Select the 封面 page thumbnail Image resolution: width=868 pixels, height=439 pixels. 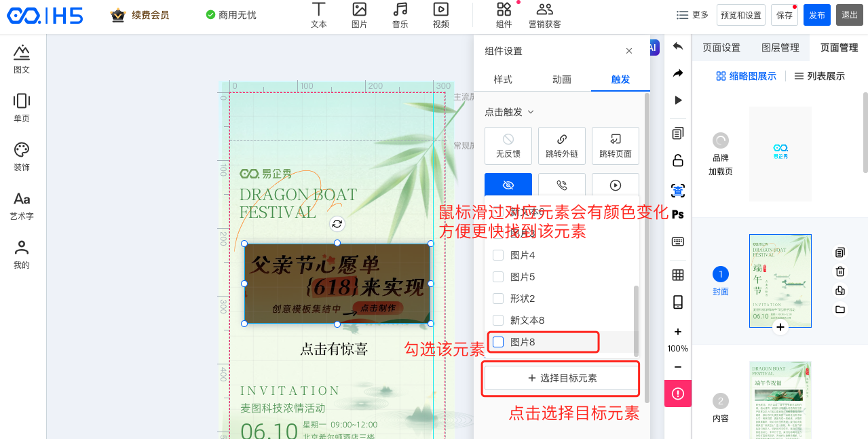coord(780,280)
